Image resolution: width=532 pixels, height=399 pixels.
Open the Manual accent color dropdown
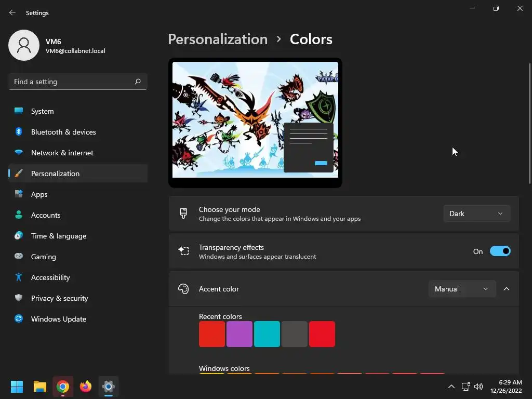point(462,289)
